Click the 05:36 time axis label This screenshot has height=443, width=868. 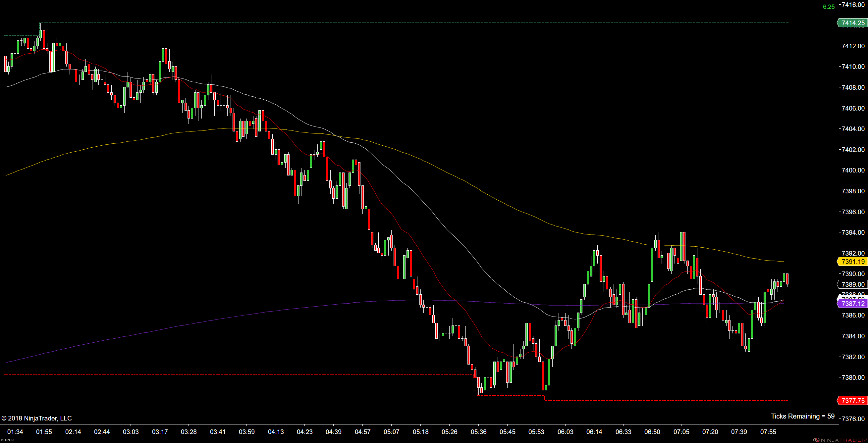coord(478,432)
